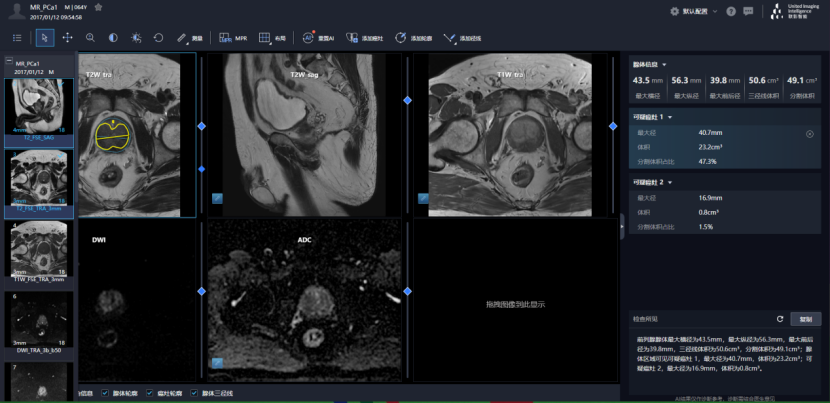
Task: Remove suspicious lesion 1 via circled X
Action: pyautogui.click(x=809, y=134)
